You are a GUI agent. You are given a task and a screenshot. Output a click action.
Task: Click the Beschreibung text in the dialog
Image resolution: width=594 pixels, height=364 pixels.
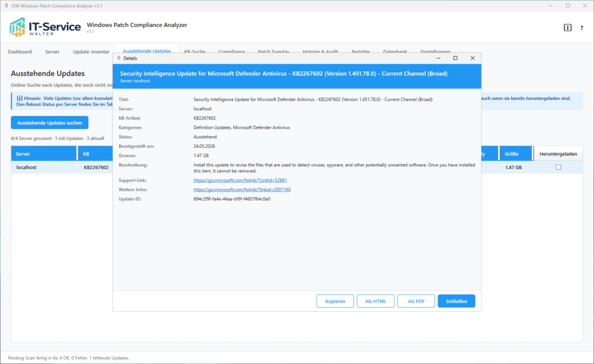pos(334,168)
